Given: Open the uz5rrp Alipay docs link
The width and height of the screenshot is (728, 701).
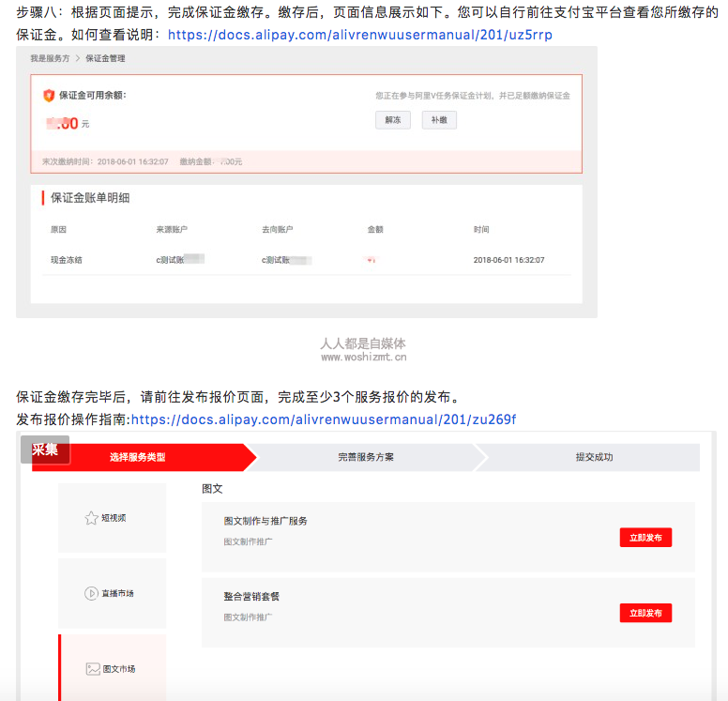Looking at the screenshot, I should click(359, 35).
